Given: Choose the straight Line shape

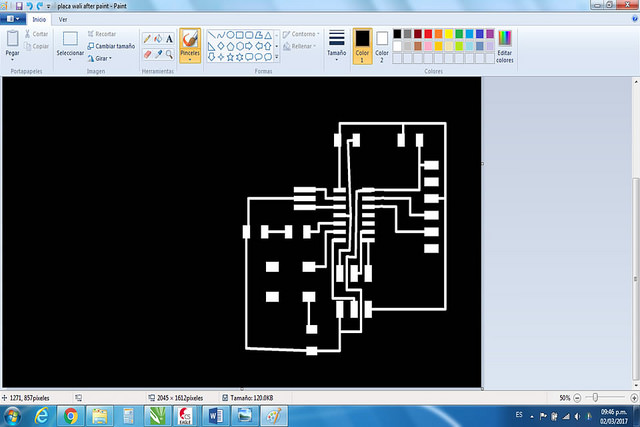Looking at the screenshot, I should pos(211,35).
